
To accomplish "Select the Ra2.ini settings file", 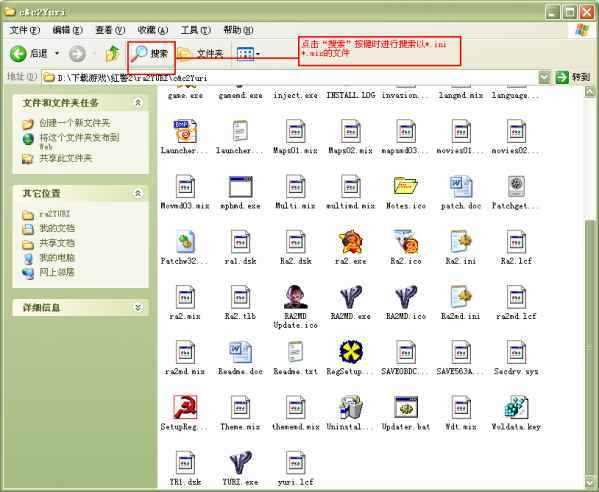I will (461, 241).
